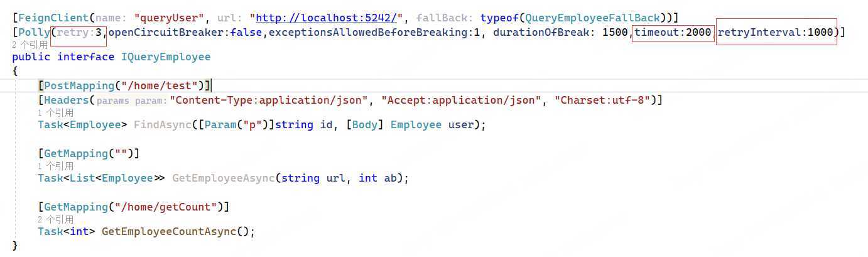The width and height of the screenshot is (868, 257).
Task: Click the Polly attribute name
Action: (34, 32)
